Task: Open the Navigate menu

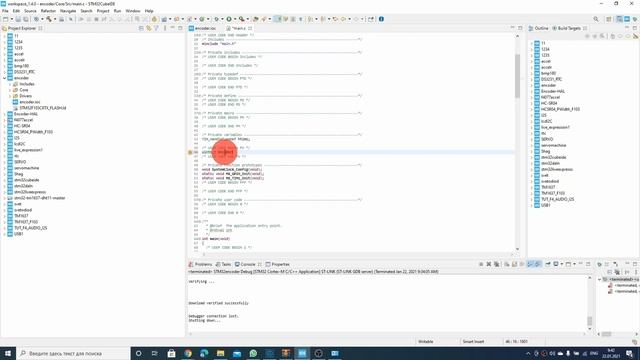Action: 68,11
